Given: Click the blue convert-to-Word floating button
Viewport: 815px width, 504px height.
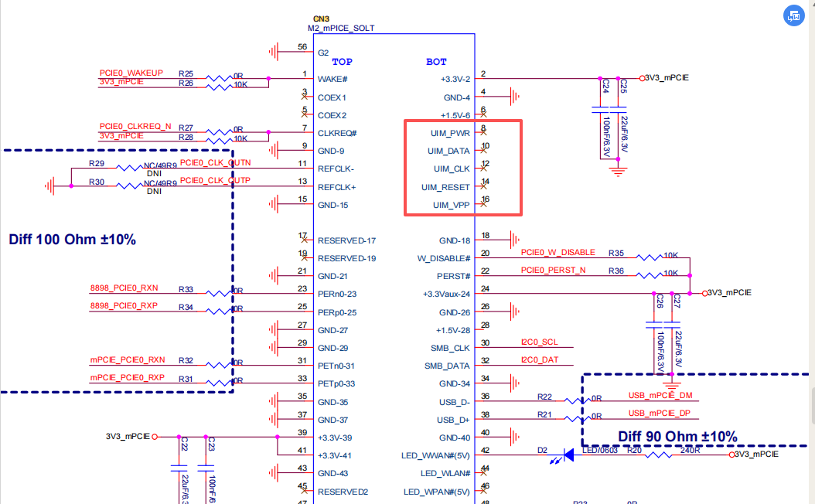Looking at the screenshot, I should [793, 15].
